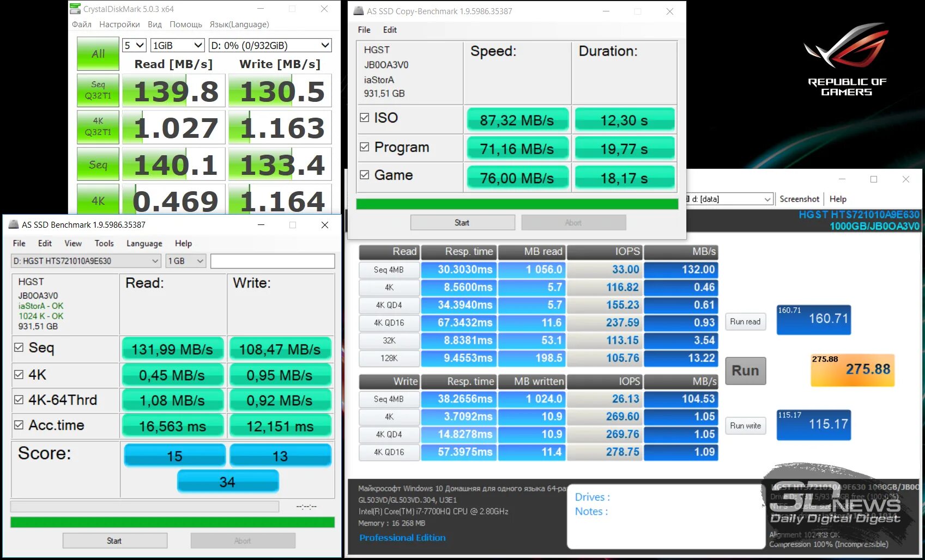The width and height of the screenshot is (925, 560).
Task: Click the write score 13 button
Action: pyautogui.click(x=280, y=455)
